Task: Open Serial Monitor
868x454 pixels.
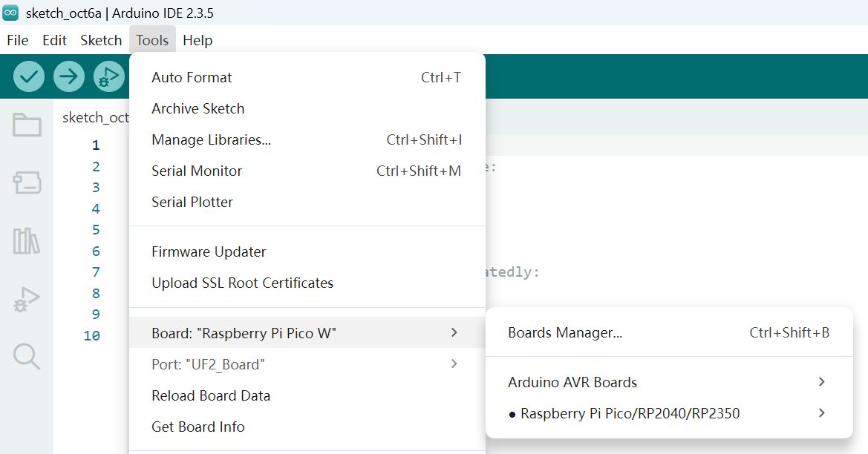Action: click(307, 171)
